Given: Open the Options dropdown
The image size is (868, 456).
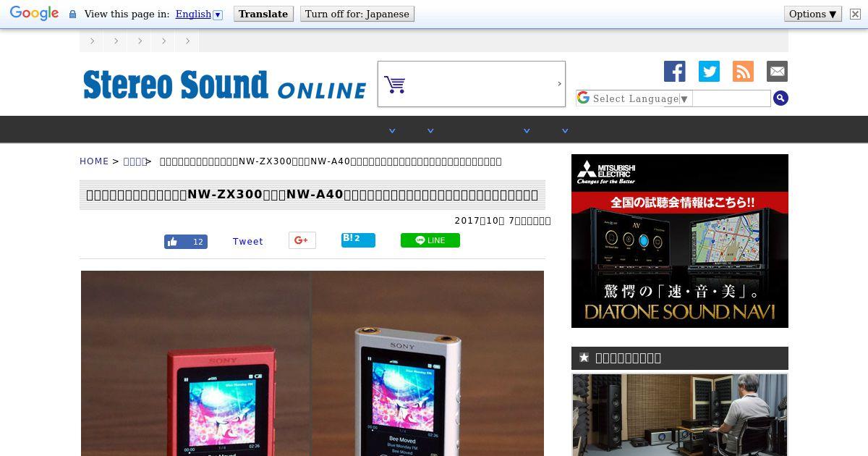Looking at the screenshot, I should click(x=813, y=14).
